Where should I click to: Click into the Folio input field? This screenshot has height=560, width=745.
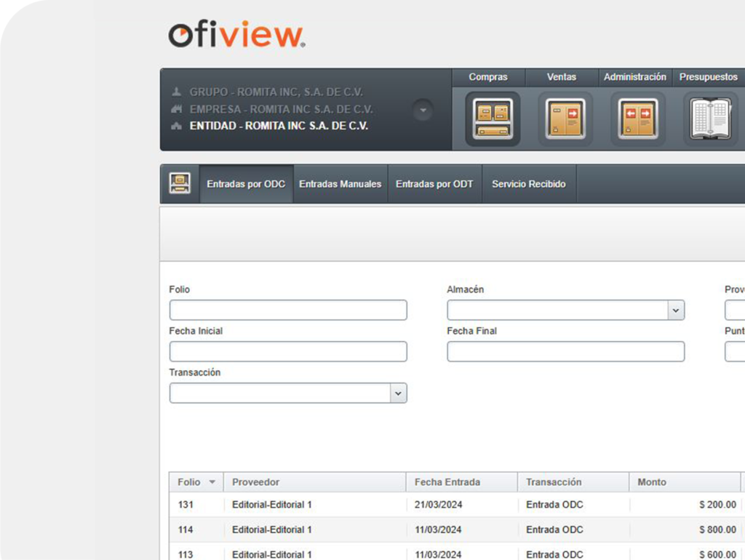point(288,311)
